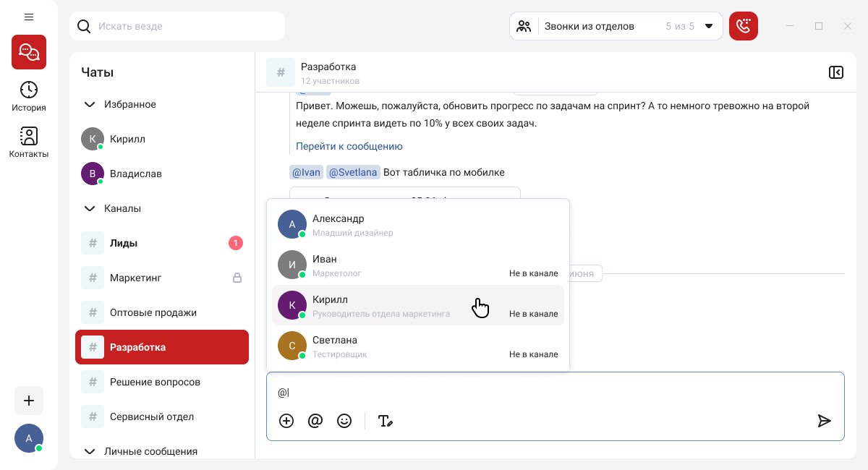Open the Contacts section

pyautogui.click(x=29, y=142)
